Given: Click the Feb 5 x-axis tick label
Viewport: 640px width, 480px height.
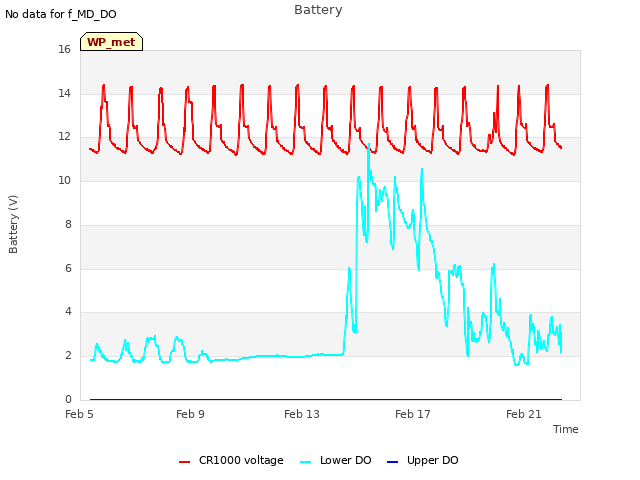Looking at the screenshot, I should (x=79, y=414).
